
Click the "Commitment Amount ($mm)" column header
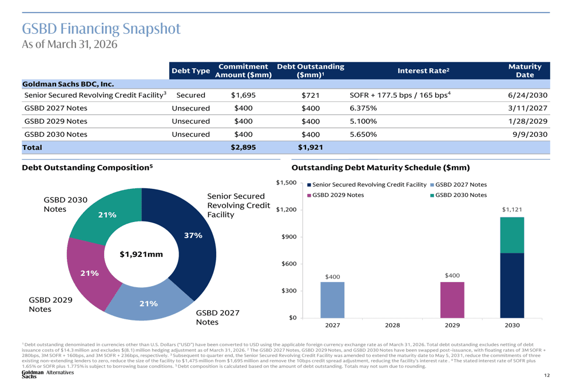(243, 70)
